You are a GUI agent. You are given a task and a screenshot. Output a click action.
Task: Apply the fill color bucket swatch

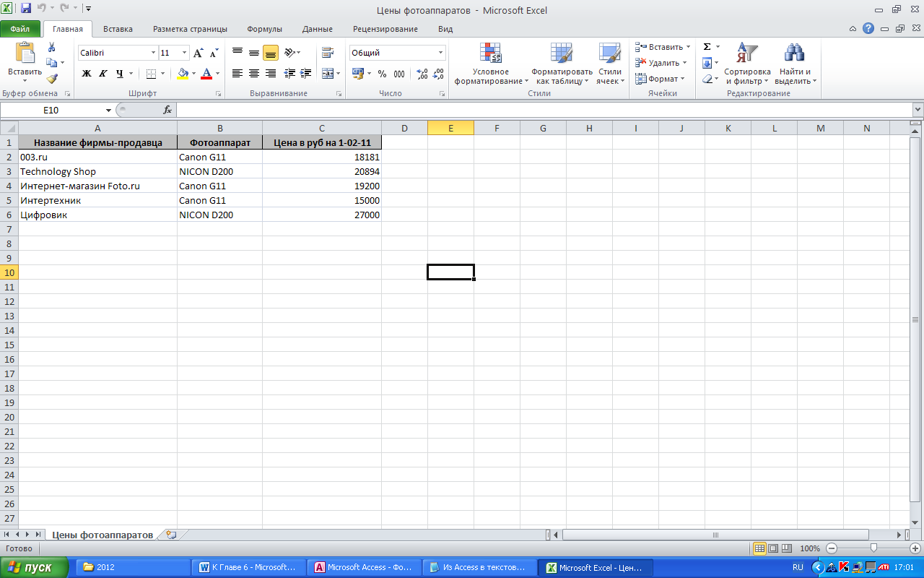pyautogui.click(x=183, y=73)
